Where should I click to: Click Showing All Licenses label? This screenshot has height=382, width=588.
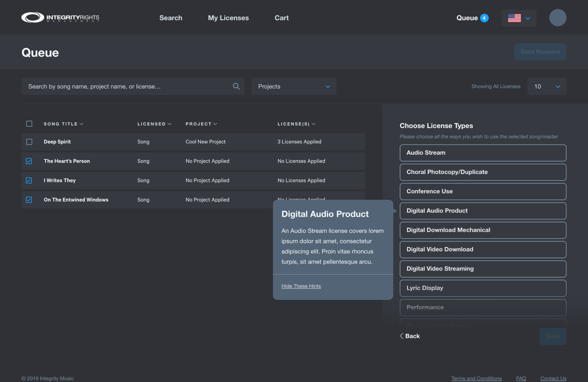coord(496,86)
